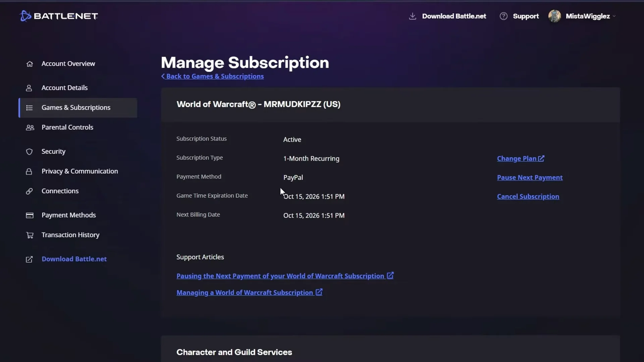Click the MistaWigglez username

pyautogui.click(x=588, y=16)
